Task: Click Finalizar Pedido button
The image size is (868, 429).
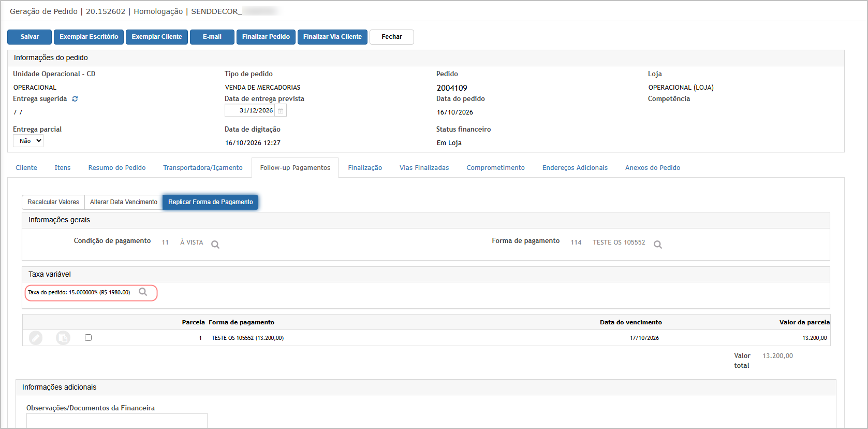Action: [x=266, y=37]
